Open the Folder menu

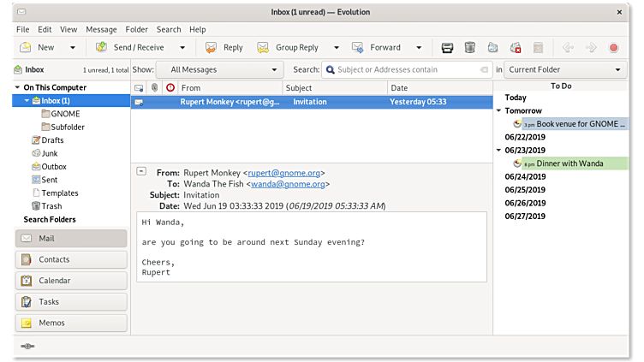(136, 29)
